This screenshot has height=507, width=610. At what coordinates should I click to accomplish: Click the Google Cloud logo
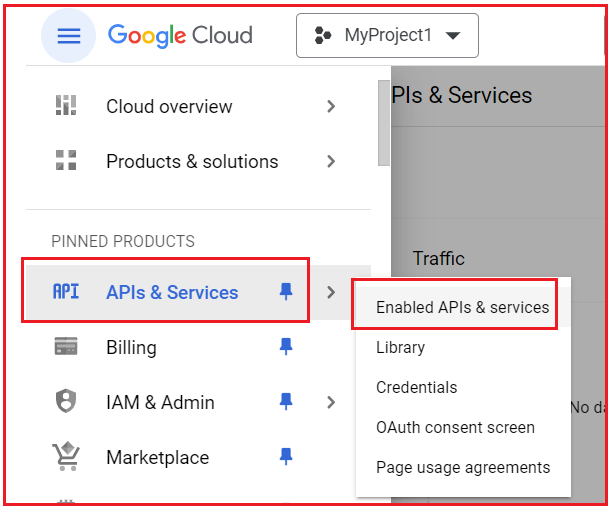tap(180, 36)
